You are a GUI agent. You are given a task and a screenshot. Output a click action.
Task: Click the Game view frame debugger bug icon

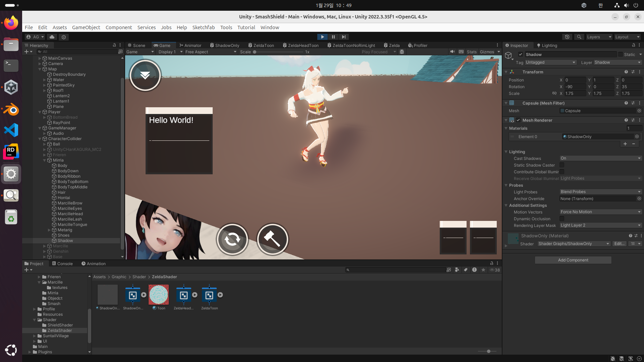[x=402, y=52]
